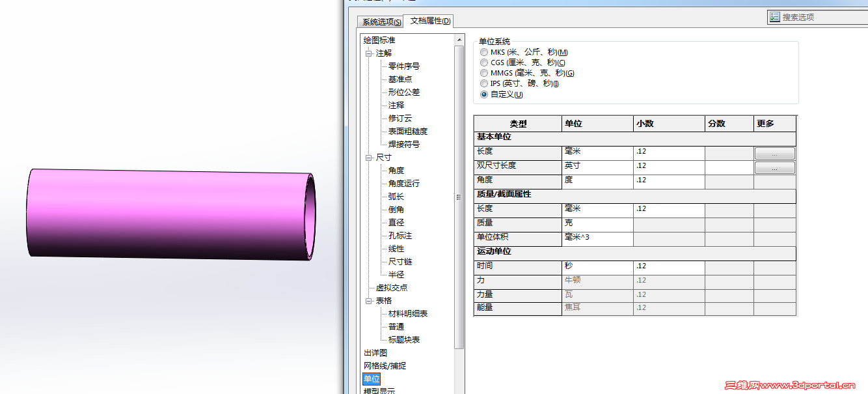Click the 搜索选项 search icon
The width and height of the screenshot is (868, 394).
tap(774, 16)
